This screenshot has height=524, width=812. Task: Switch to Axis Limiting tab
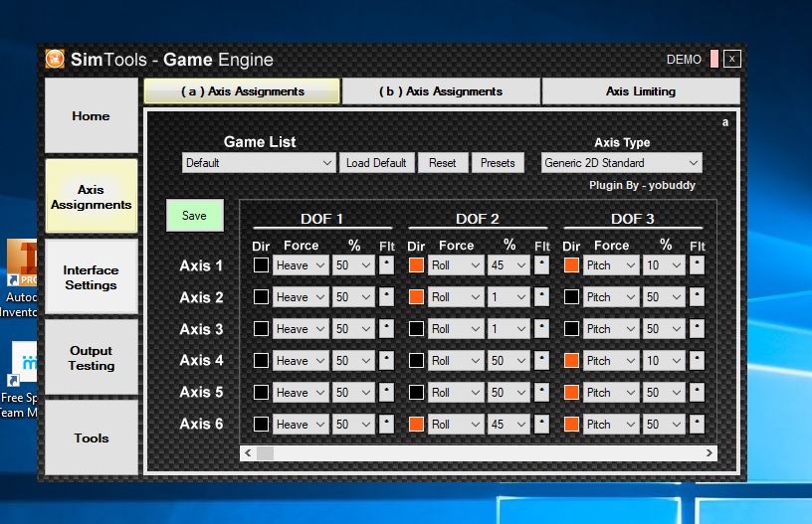(x=641, y=91)
